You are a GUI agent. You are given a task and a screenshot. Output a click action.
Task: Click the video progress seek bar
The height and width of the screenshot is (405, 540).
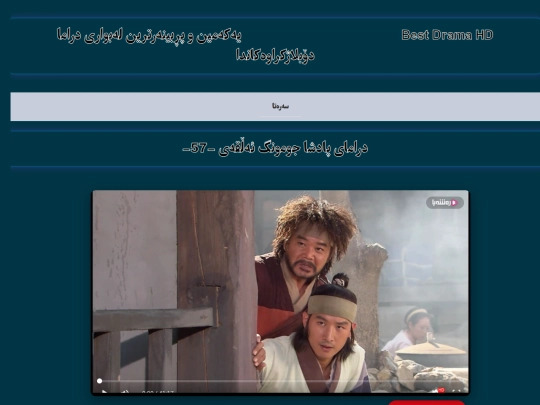point(280,381)
